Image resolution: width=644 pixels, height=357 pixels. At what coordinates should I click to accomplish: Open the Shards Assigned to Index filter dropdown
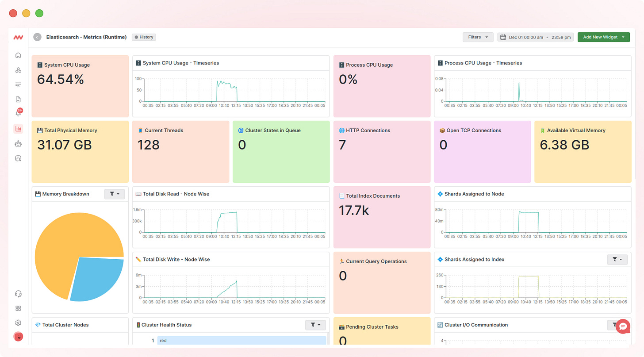tap(617, 260)
